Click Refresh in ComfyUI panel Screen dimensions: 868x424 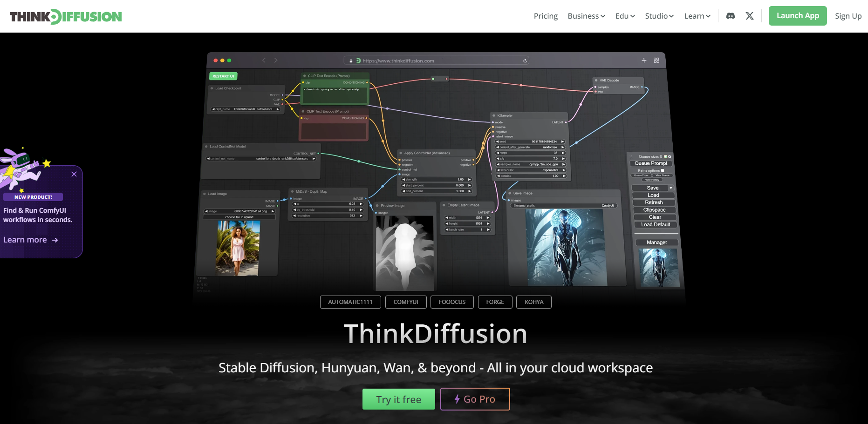654,202
